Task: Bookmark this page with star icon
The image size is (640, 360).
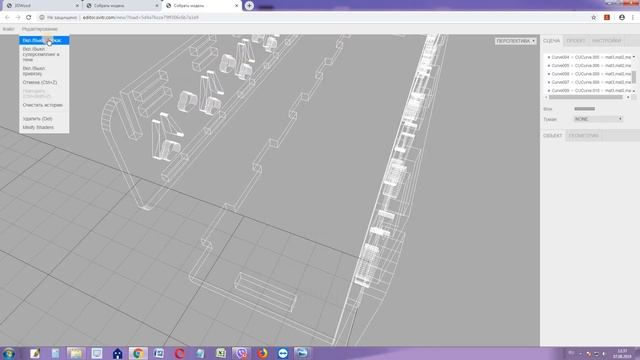Action: coord(594,18)
